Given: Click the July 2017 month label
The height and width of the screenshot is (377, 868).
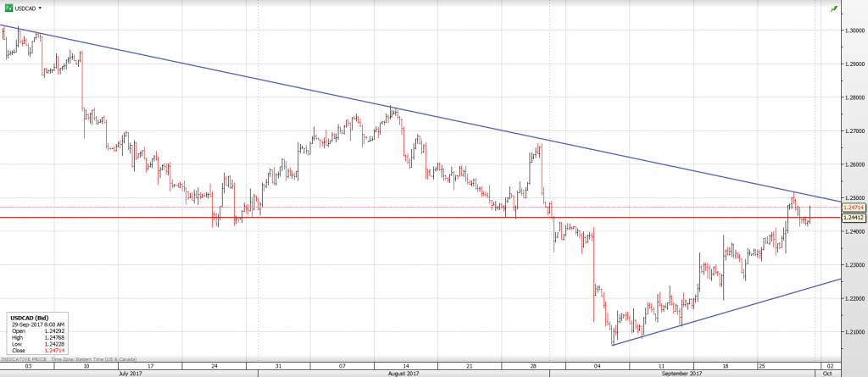Looking at the screenshot, I should (x=130, y=373).
